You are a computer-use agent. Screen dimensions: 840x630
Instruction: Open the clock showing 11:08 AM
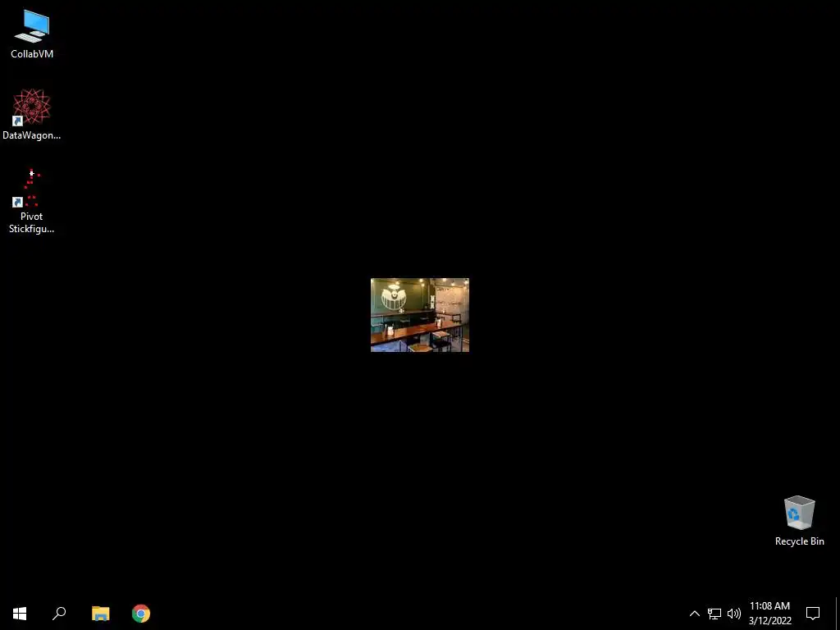coord(769,614)
